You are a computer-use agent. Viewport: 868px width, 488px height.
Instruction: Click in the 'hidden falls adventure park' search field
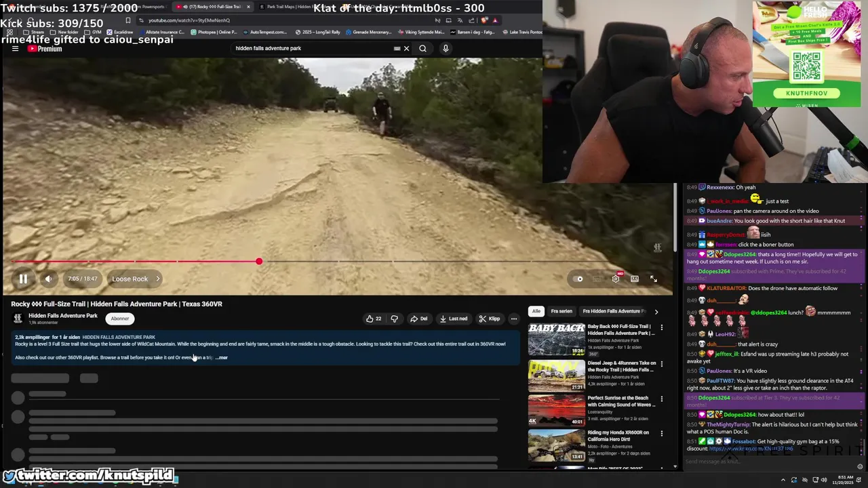point(312,48)
